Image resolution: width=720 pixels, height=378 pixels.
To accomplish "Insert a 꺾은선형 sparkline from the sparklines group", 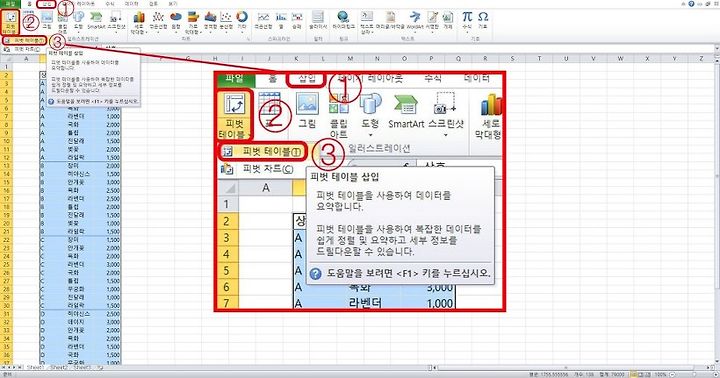I will point(263,21).
